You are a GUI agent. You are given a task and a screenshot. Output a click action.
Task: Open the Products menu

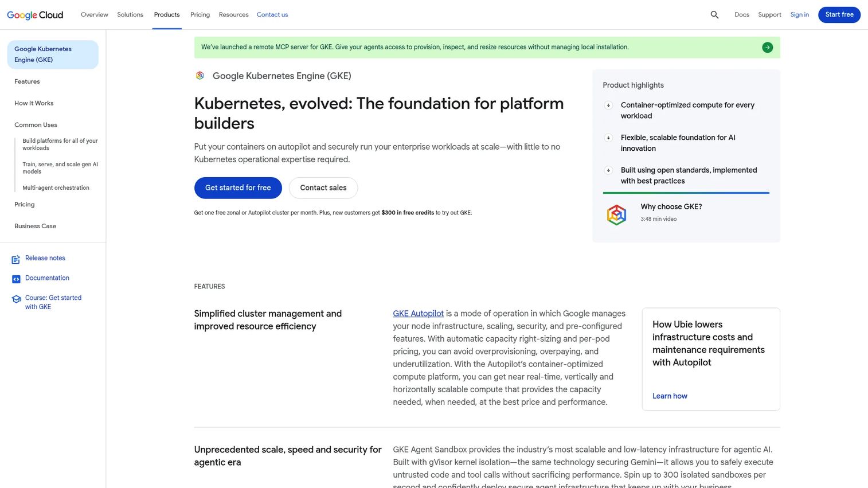[167, 15]
